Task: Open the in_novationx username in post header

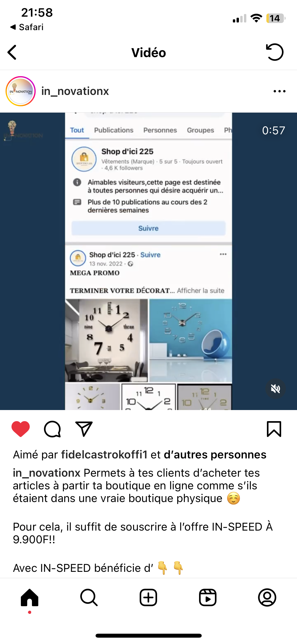Action: [75, 91]
